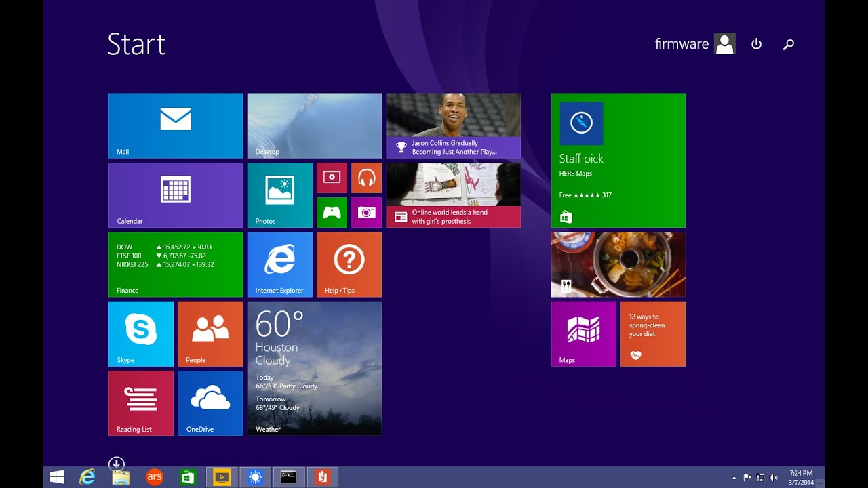Open Jason Collins sports news tile

454,126
